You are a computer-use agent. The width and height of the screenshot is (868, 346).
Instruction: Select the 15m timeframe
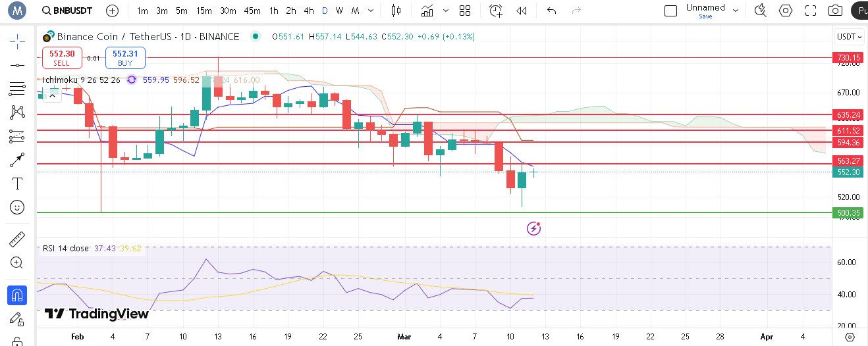[x=204, y=11]
